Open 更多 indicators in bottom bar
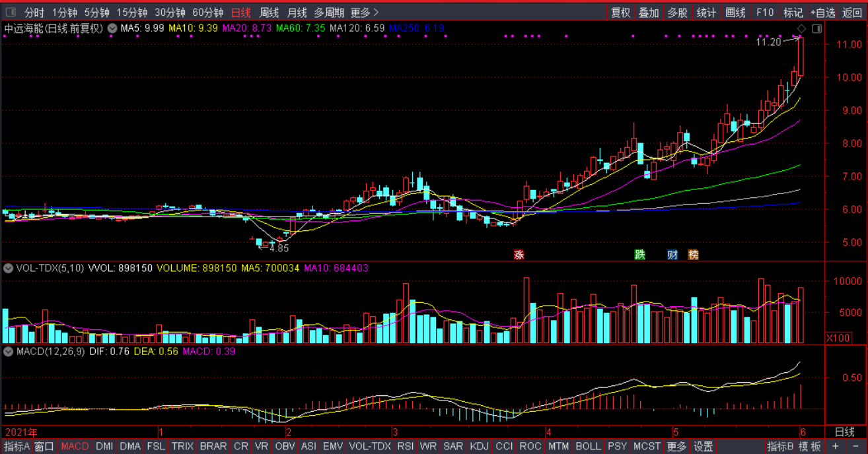868x454 pixels. click(677, 447)
